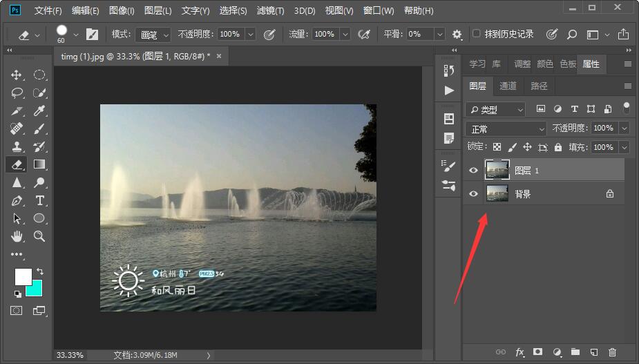Switch to the Channels tab
Viewport: 639px width, 364px height.
pos(508,86)
